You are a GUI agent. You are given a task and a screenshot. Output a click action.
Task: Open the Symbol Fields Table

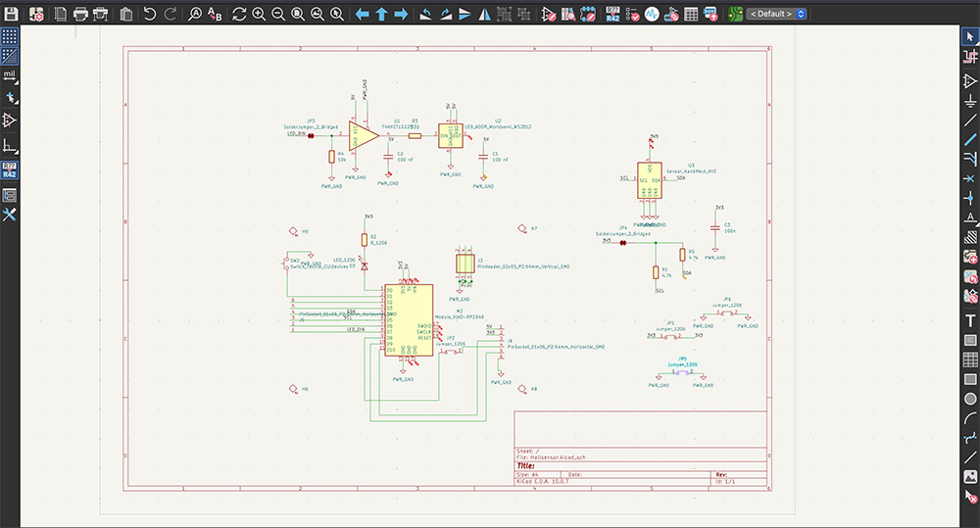(691, 14)
